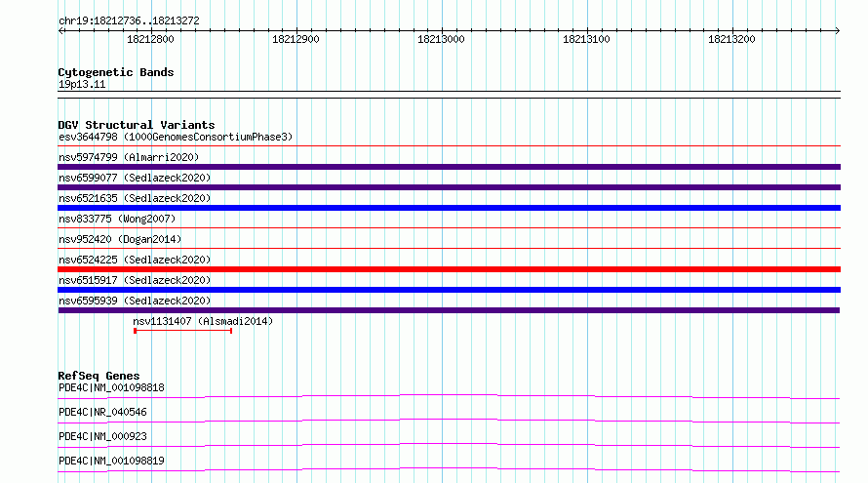Image resolution: width=868 pixels, height=483 pixels.
Task: Click ruler position label 18213100
Action: 586,39
